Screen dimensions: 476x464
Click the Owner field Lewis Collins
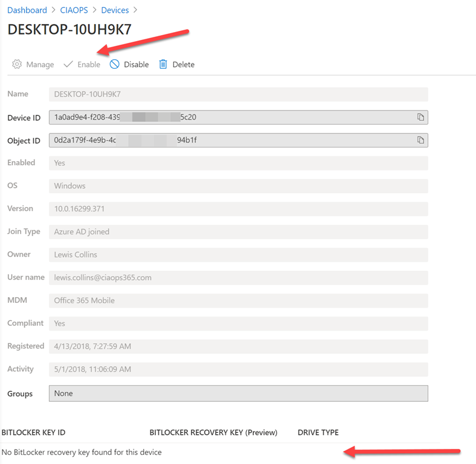point(238,255)
